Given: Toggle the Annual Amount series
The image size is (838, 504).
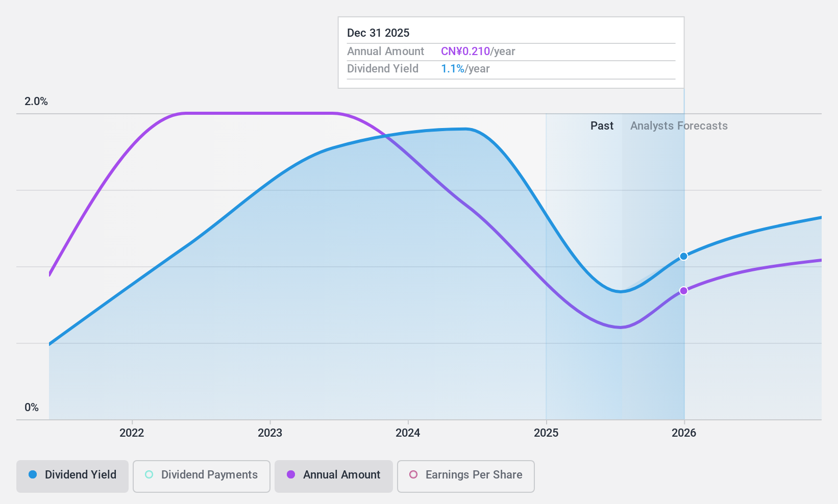Looking at the screenshot, I should (x=334, y=476).
